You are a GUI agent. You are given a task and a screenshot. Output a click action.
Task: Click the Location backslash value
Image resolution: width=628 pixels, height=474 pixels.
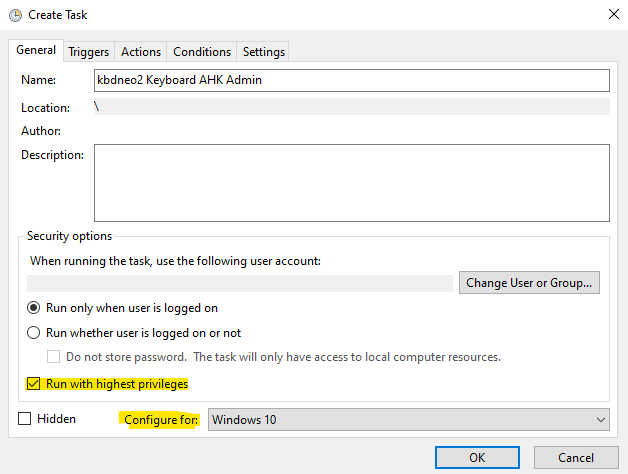pyautogui.click(x=97, y=107)
